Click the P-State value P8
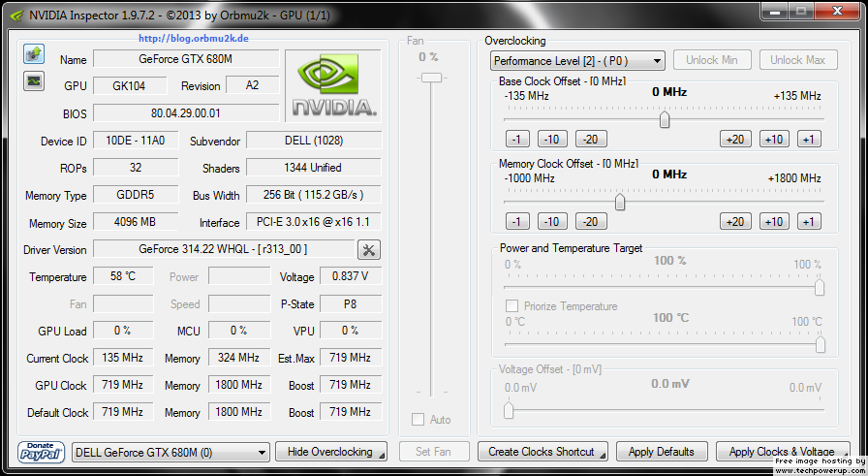Viewport: 868px width, 476px height. tap(351, 303)
